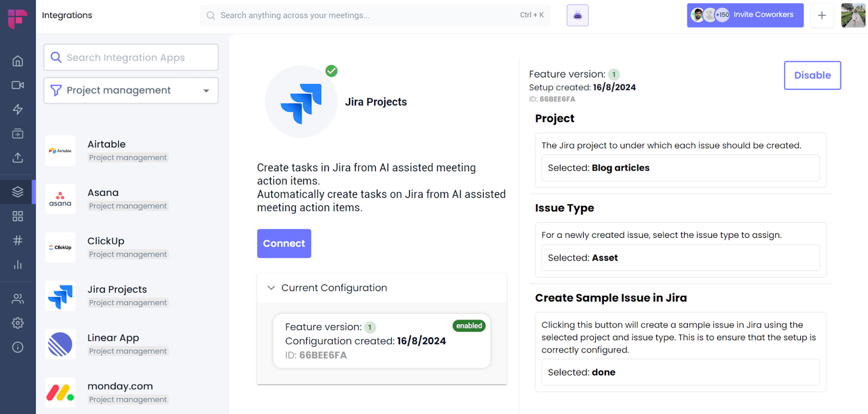Image resolution: width=868 pixels, height=414 pixels.
Task: Open the user profile avatar
Action: point(853,15)
